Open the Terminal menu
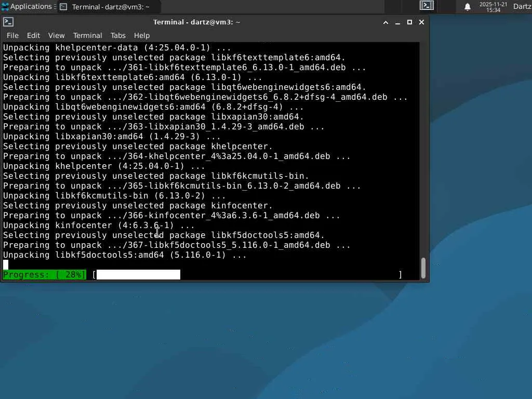 point(87,35)
